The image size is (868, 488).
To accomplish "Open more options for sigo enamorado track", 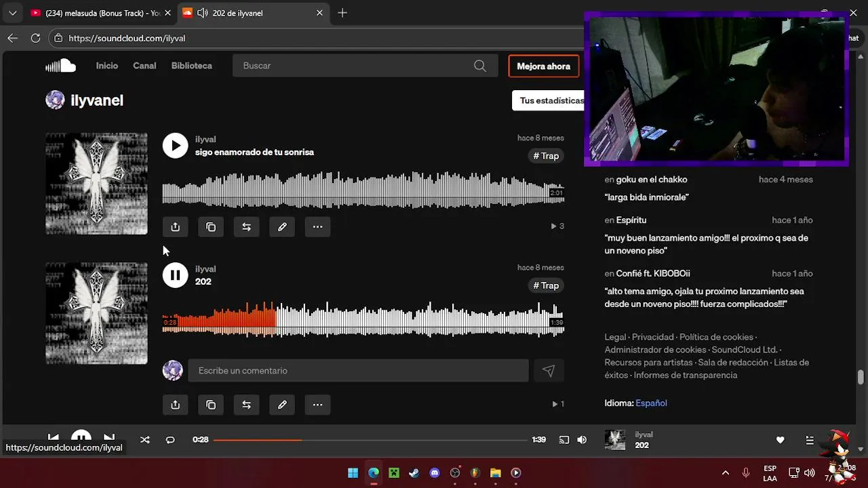I will click(317, 227).
